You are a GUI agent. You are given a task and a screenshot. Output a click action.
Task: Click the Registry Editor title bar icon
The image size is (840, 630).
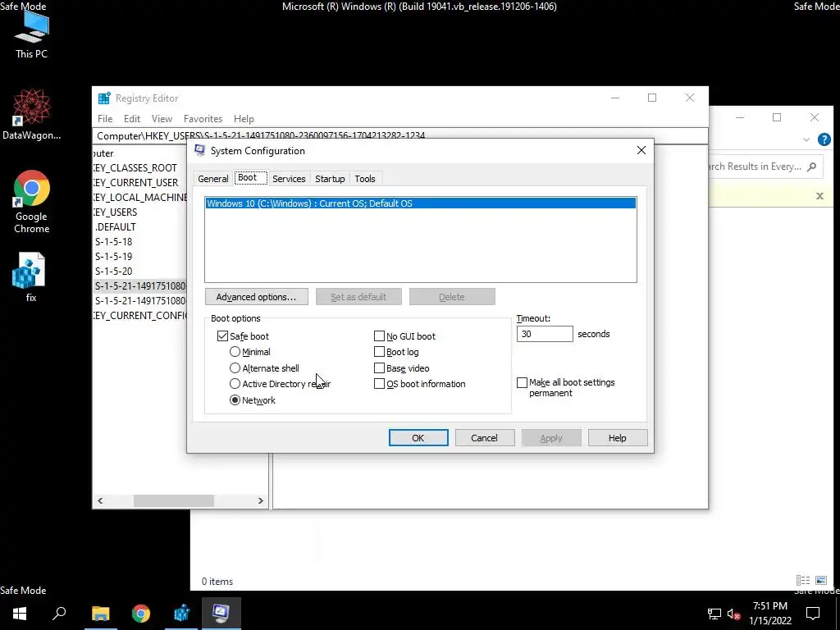[104, 98]
